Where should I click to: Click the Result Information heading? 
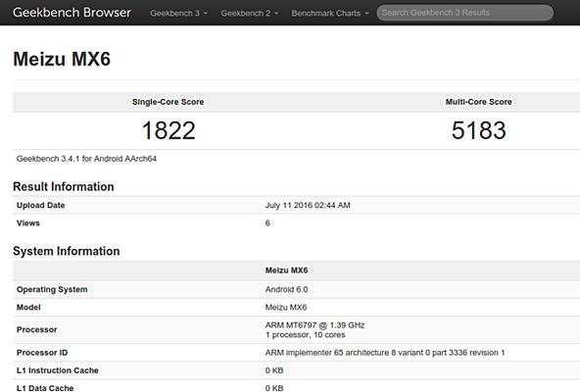click(64, 186)
